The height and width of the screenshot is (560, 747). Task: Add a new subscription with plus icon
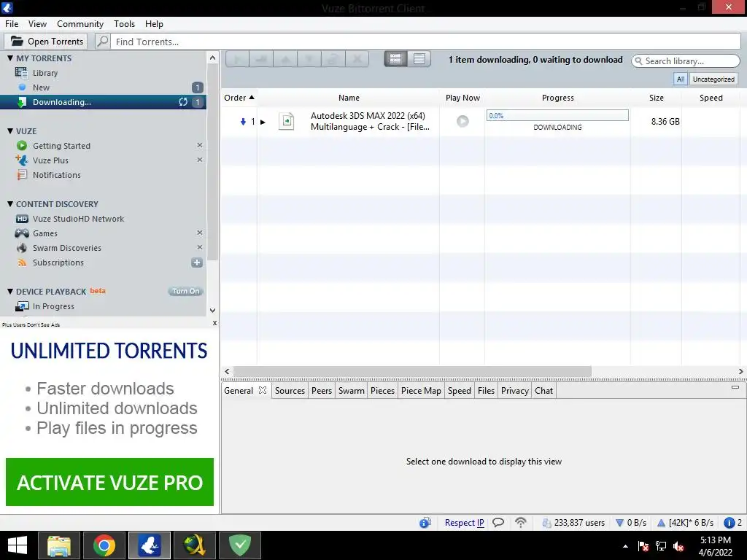197,262
